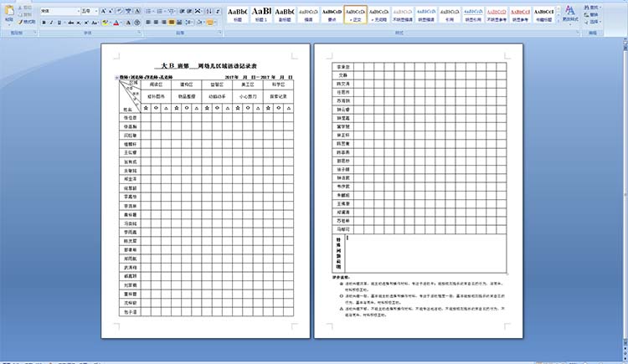The image size is (628, 364).
Task: Apply the 要点 bold style in gallery
Action: coord(332,15)
